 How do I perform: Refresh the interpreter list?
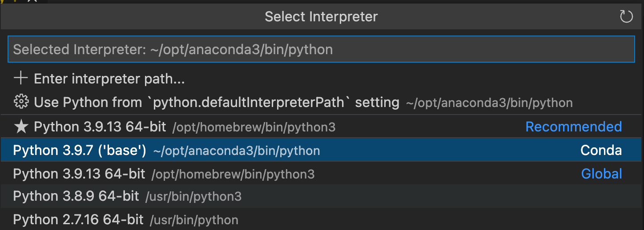click(x=626, y=17)
